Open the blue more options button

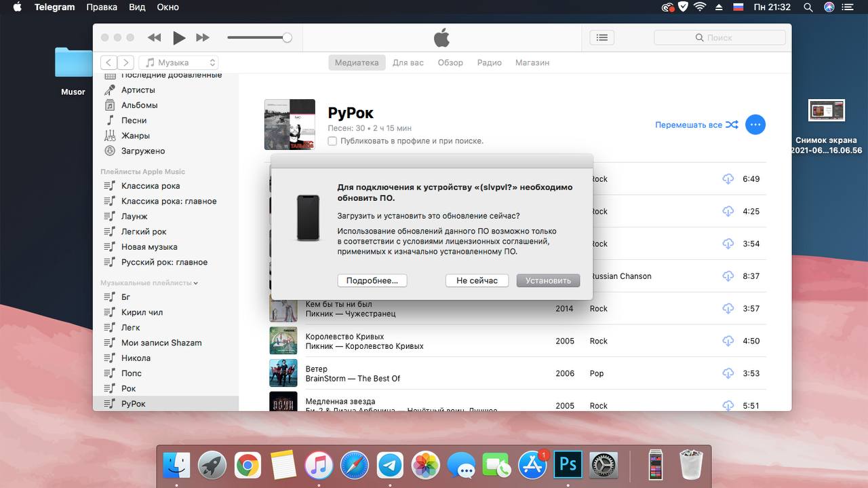[x=755, y=125]
